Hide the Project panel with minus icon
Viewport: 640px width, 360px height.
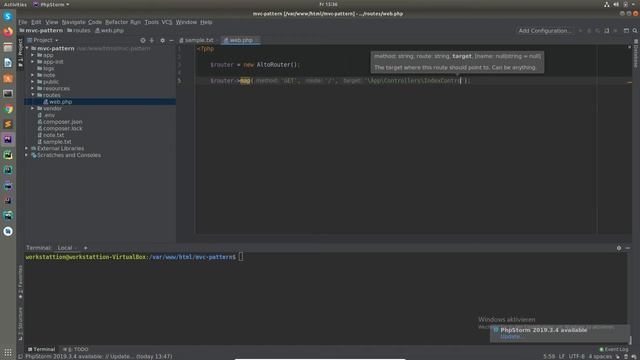tap(171, 40)
